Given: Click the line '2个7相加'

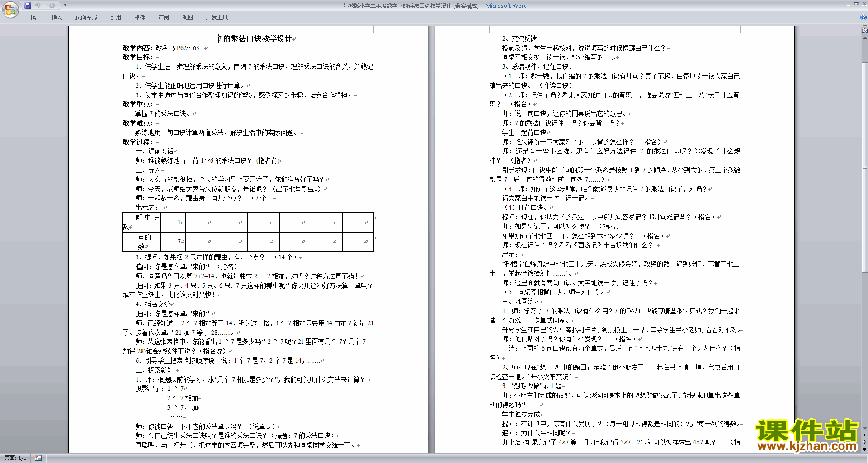Looking at the screenshot, I should (183, 398).
